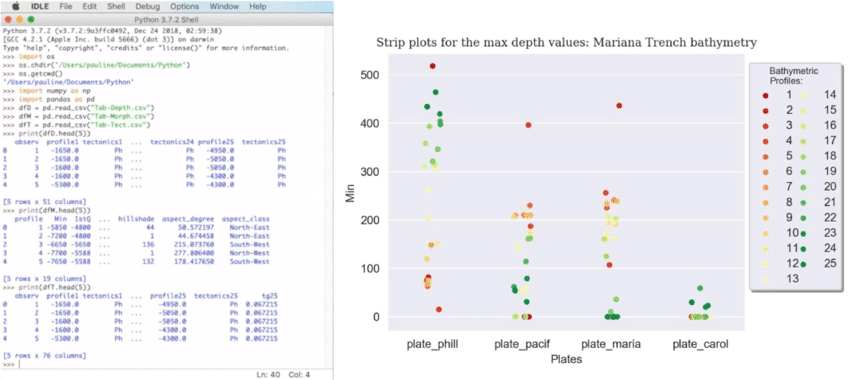Click the 'import numpy as np' line
This screenshot has width=850, height=380.
[47, 92]
